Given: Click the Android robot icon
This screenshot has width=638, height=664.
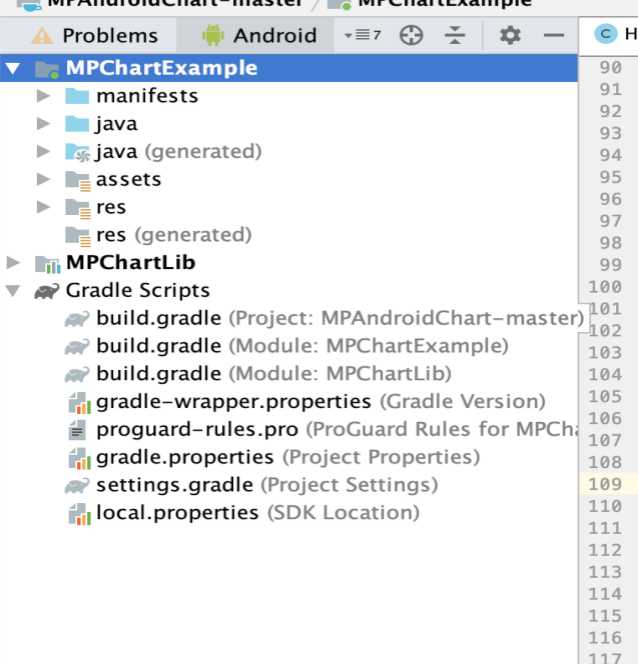Looking at the screenshot, I should (213, 35).
